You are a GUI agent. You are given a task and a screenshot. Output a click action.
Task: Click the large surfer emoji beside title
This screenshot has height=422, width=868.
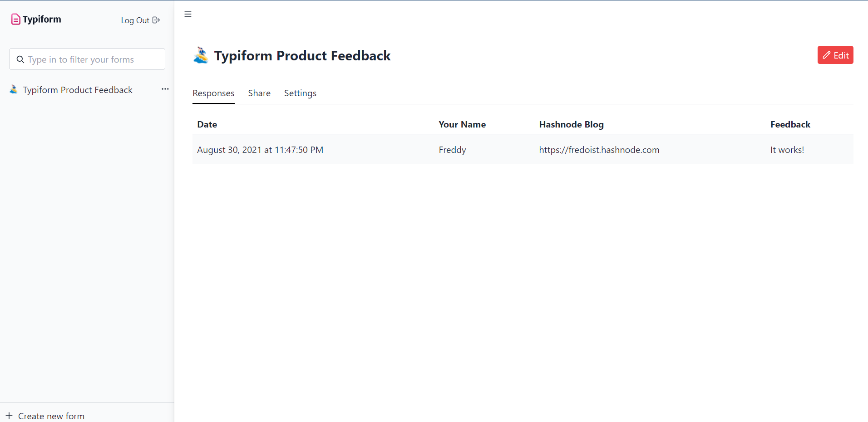(x=201, y=55)
